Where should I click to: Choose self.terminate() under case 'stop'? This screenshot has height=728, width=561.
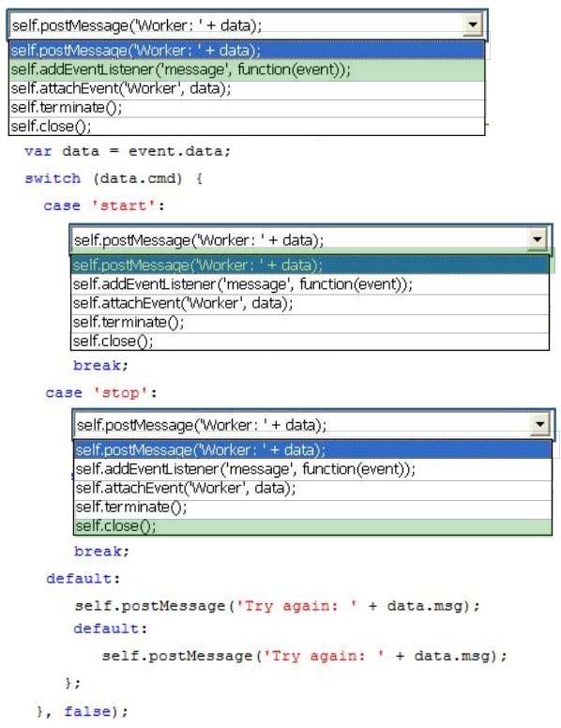click(312, 508)
